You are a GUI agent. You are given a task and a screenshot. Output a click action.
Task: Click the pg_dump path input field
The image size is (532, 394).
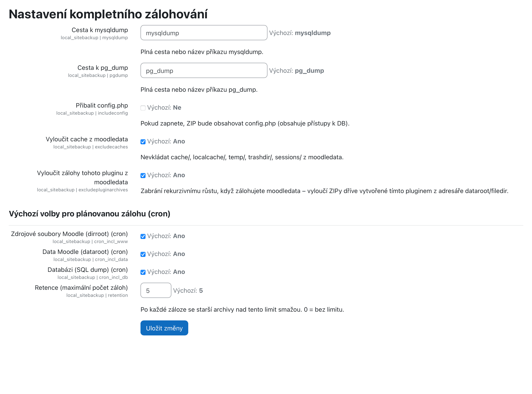203,71
